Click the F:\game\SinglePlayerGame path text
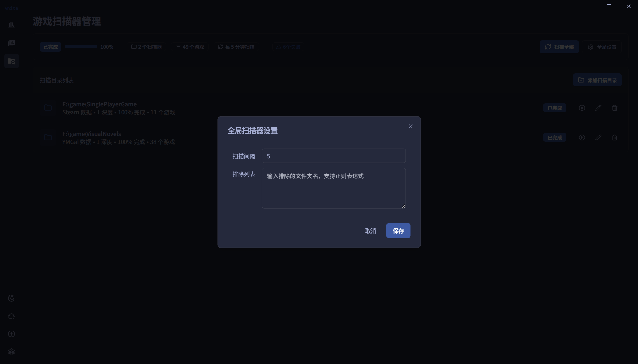This screenshot has height=364, width=638. coord(99,104)
